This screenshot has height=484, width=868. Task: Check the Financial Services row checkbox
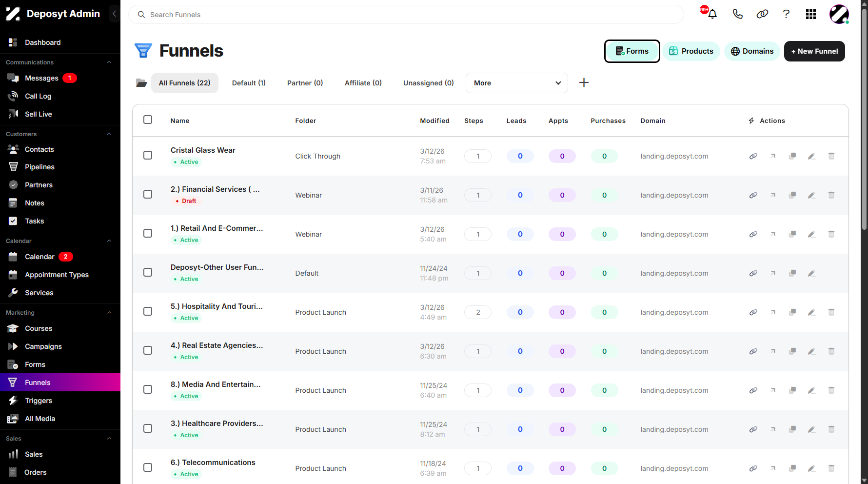[148, 194]
